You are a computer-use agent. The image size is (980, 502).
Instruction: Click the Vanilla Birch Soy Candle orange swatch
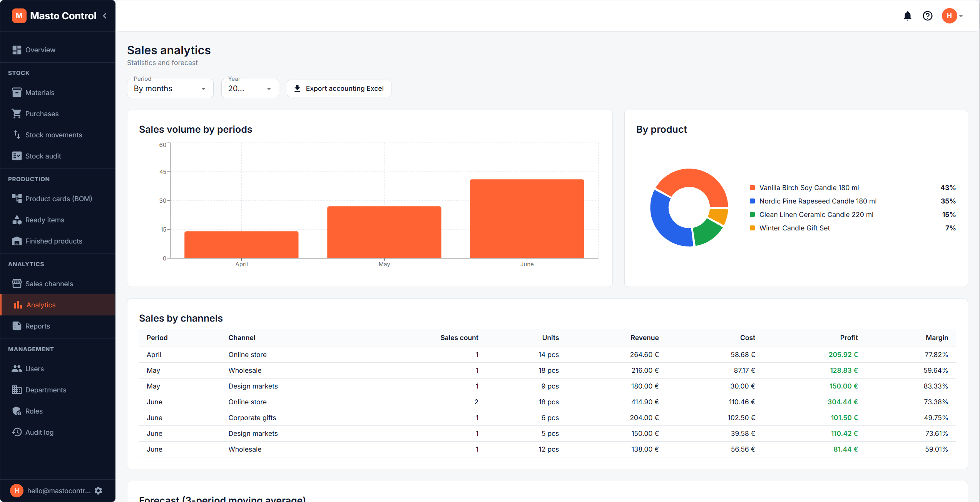pos(752,187)
